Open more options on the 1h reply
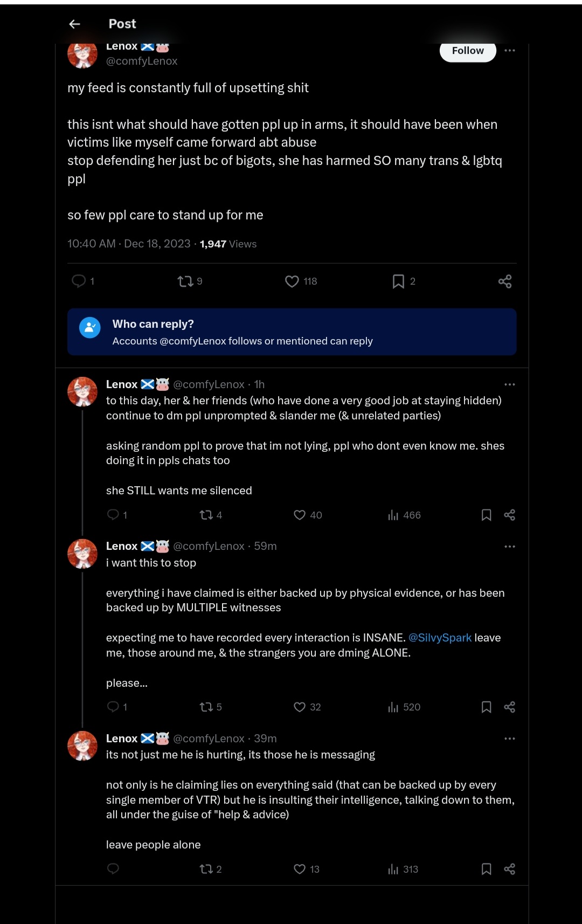582x924 pixels. [x=510, y=384]
